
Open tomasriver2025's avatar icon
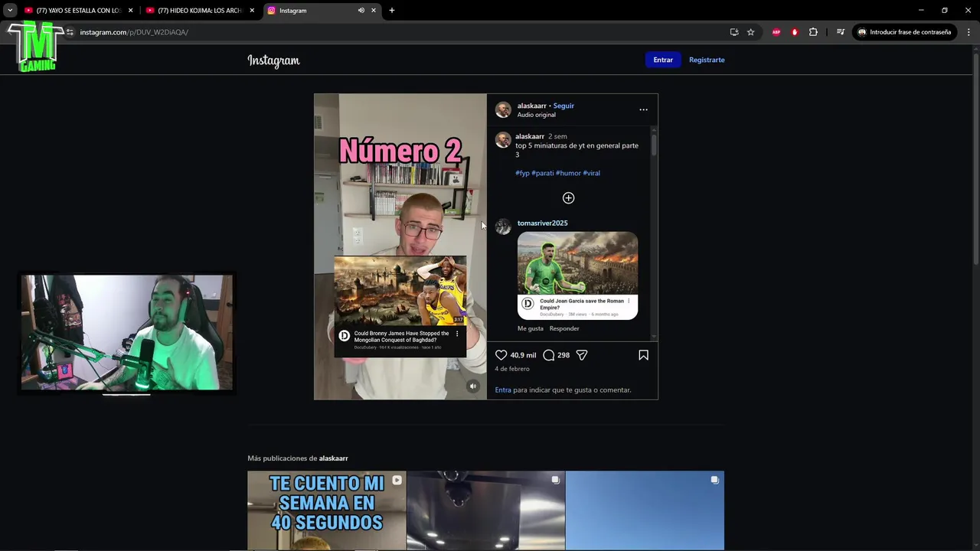(x=503, y=227)
